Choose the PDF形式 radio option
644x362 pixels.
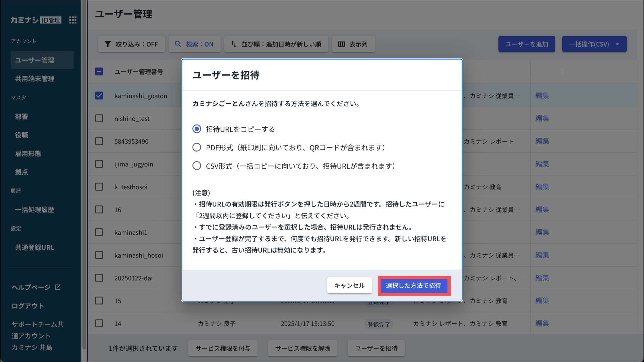(x=197, y=147)
